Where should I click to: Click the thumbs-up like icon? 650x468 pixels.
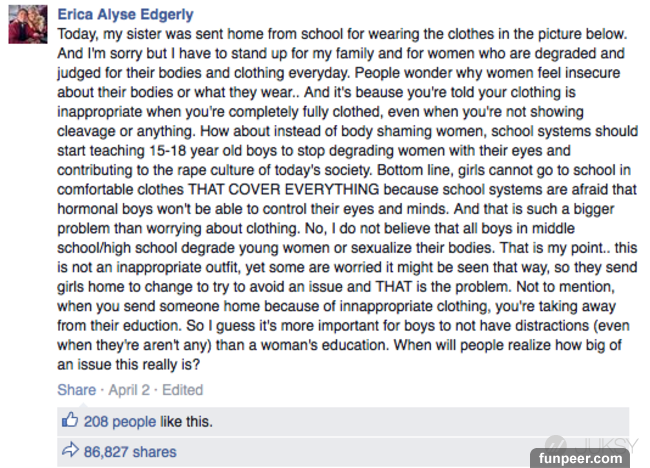point(70,421)
